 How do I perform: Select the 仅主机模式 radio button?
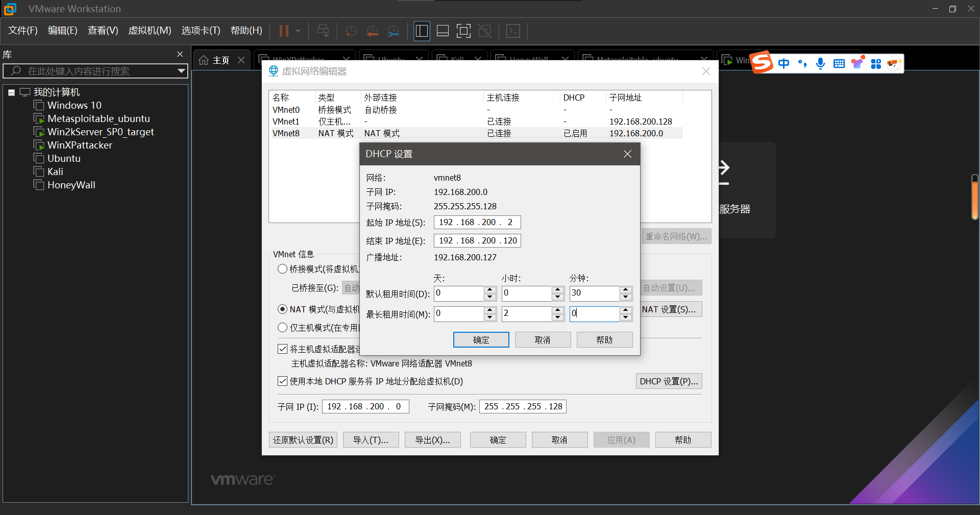click(283, 327)
